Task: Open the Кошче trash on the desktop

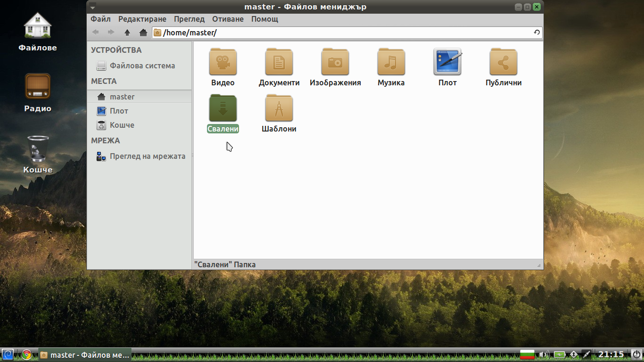Action: click(x=38, y=148)
